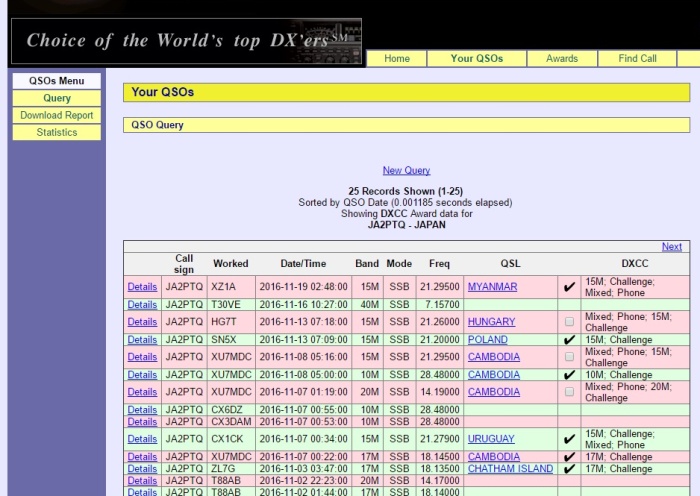Tick the checkbox in HUNGARY row
This screenshot has height=496, width=700.
pos(569,321)
